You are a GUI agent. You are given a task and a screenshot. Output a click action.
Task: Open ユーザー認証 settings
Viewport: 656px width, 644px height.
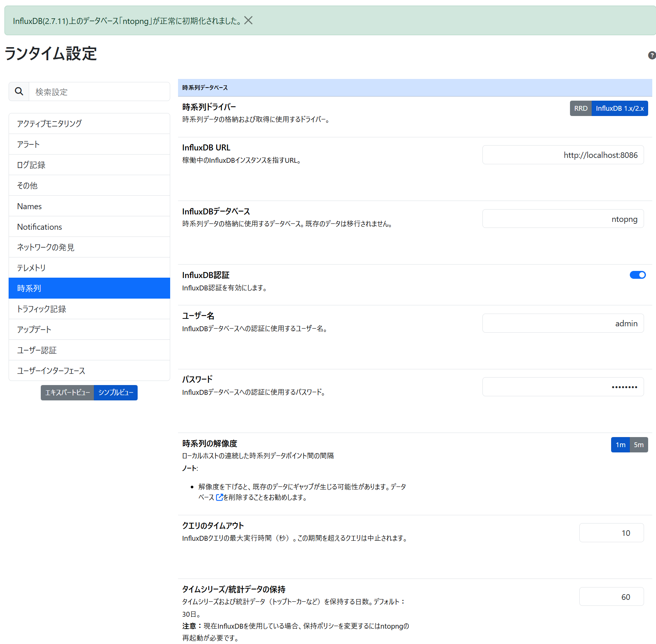pos(89,350)
